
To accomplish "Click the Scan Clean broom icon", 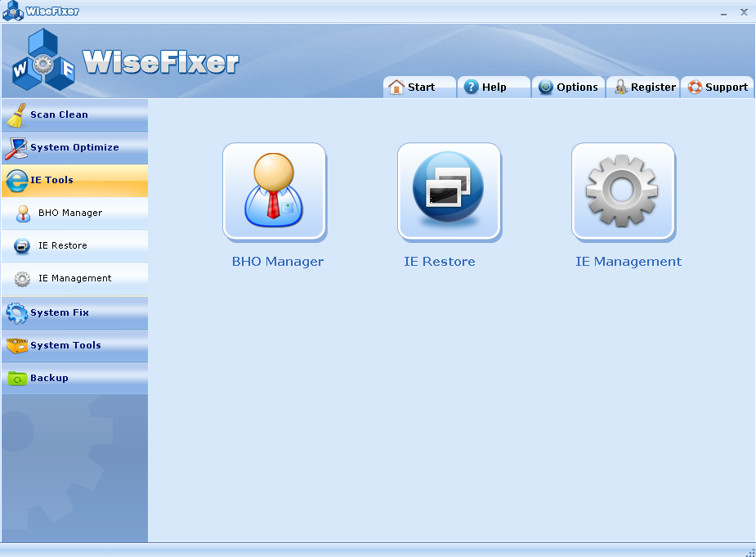I will tap(16, 115).
